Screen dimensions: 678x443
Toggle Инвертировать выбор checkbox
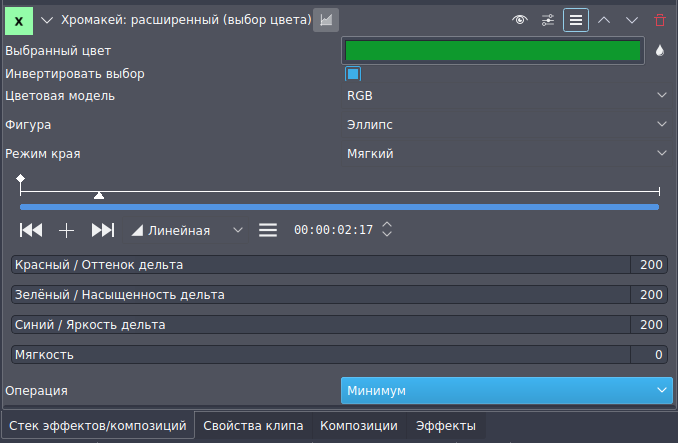point(353,74)
